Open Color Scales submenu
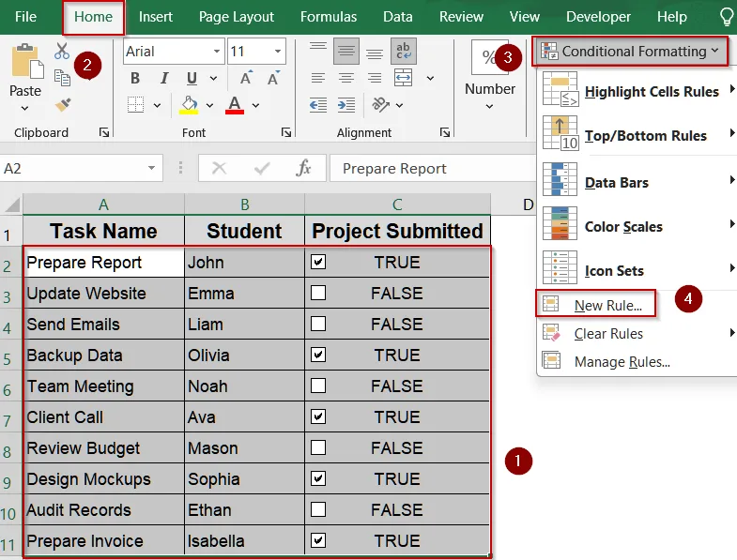Viewport: 737px width, 560px height. [x=637, y=226]
